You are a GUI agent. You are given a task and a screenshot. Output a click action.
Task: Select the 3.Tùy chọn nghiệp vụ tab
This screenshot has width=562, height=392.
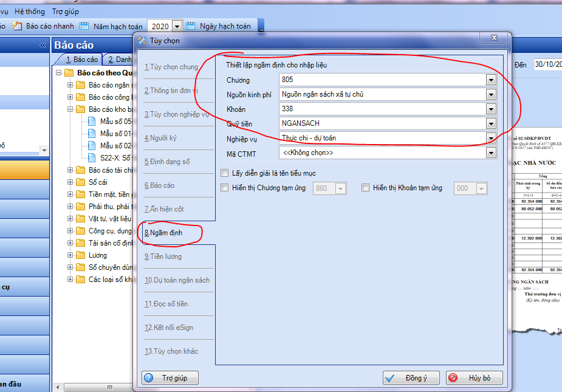(176, 114)
